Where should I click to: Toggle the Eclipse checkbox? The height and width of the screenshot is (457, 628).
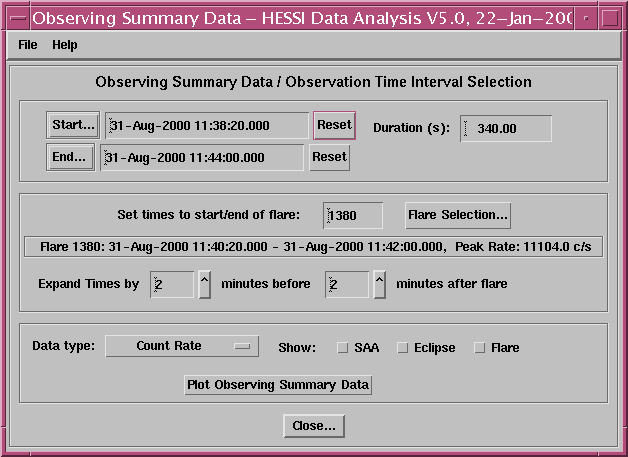pyautogui.click(x=403, y=348)
